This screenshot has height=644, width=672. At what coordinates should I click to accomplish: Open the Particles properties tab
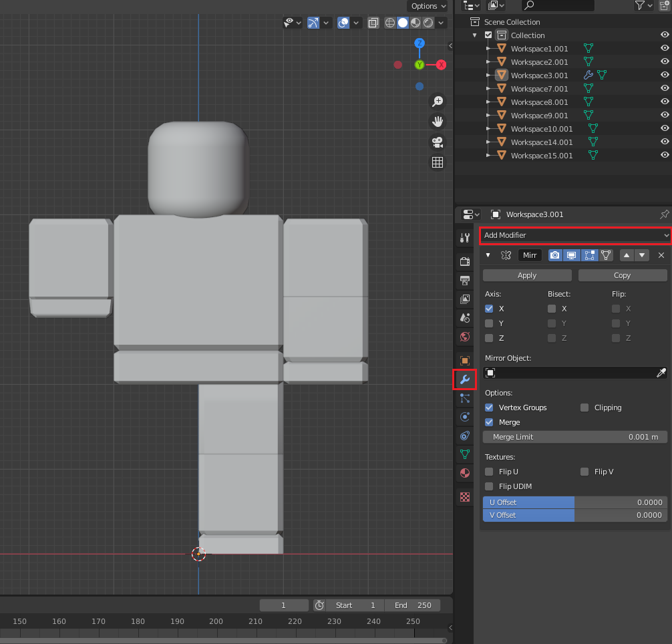464,398
